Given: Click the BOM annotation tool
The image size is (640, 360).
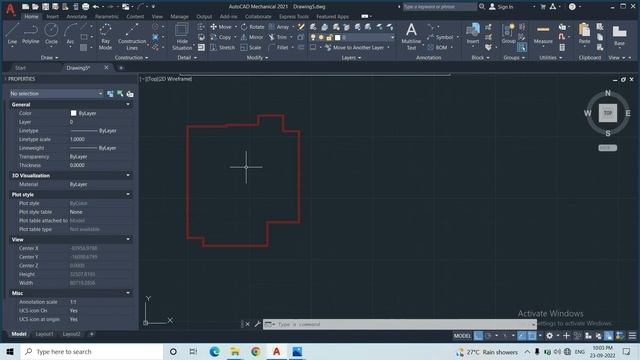Looking at the screenshot, I should point(437,47).
